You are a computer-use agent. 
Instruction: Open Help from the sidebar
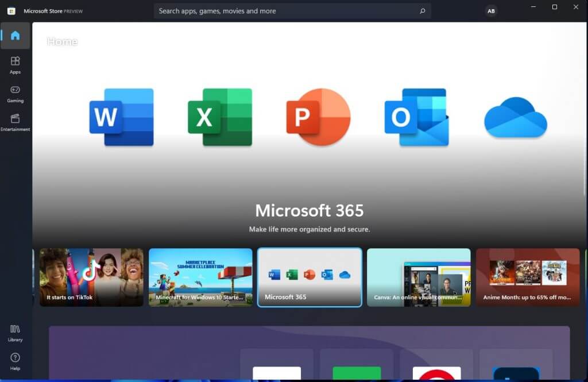[15, 362]
